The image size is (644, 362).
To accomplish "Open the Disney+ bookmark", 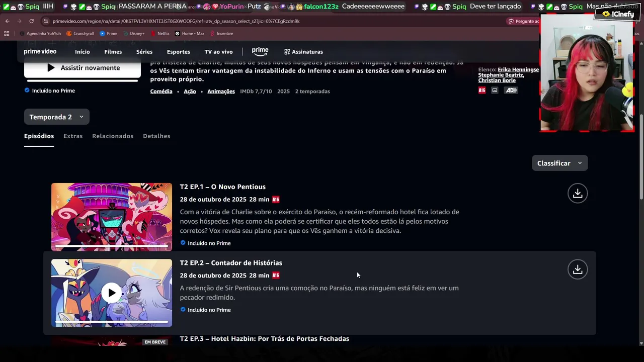I will click(x=133, y=34).
